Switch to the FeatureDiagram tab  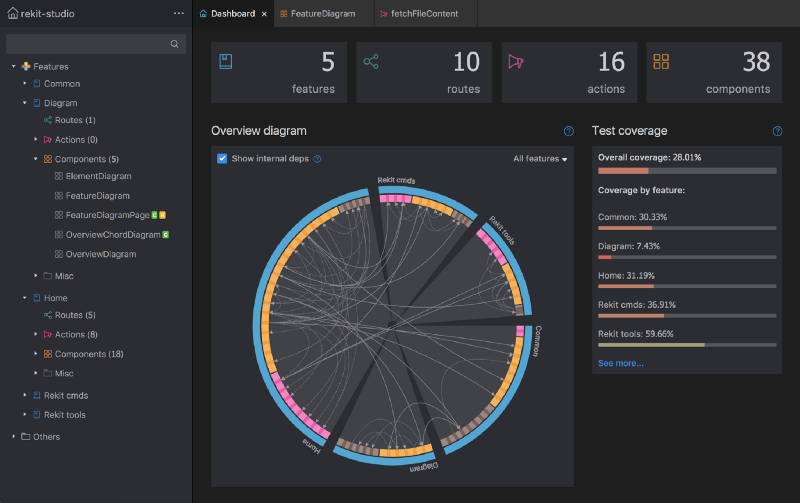323,14
